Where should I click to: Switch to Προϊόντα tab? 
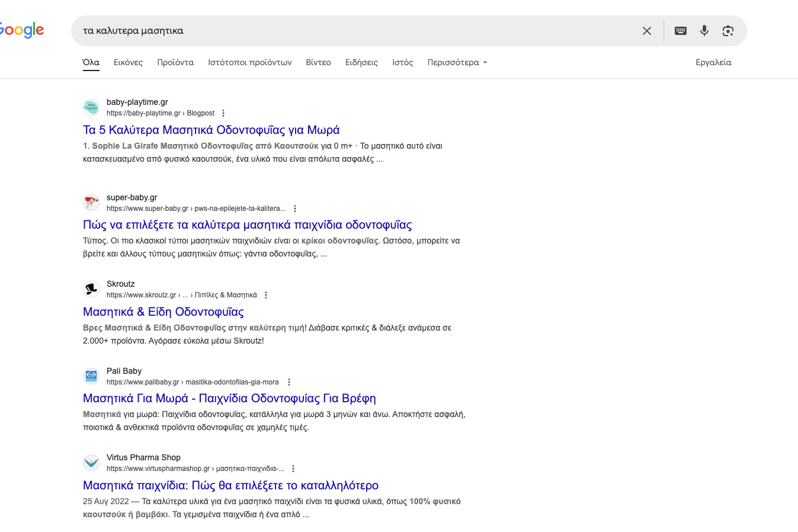175,62
